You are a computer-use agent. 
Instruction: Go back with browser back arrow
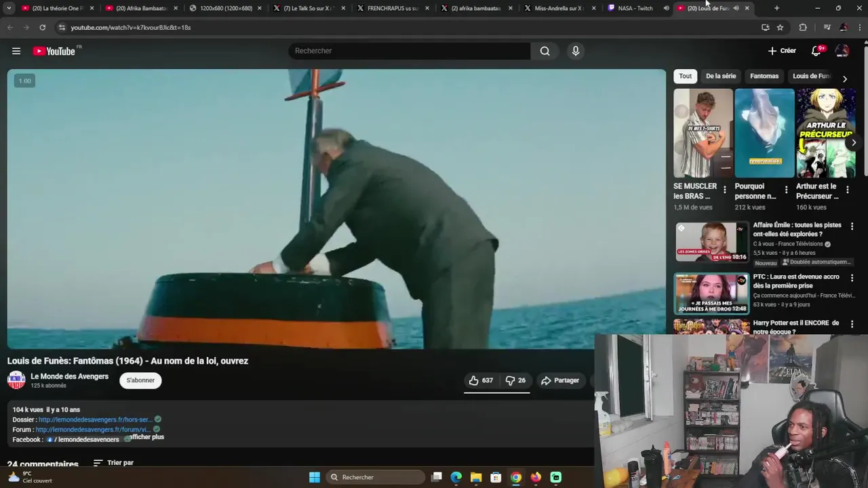pyautogui.click(x=10, y=27)
